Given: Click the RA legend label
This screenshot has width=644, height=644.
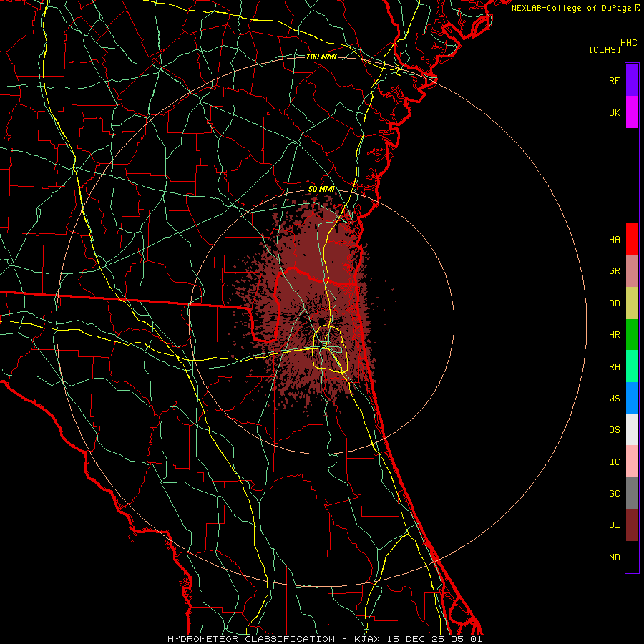Looking at the screenshot, I should [614, 366].
